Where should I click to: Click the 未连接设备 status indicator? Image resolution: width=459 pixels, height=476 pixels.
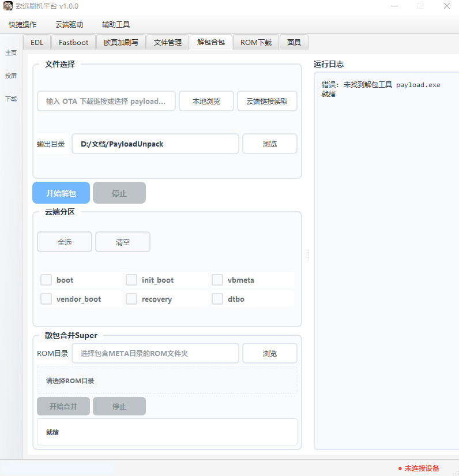click(419, 468)
